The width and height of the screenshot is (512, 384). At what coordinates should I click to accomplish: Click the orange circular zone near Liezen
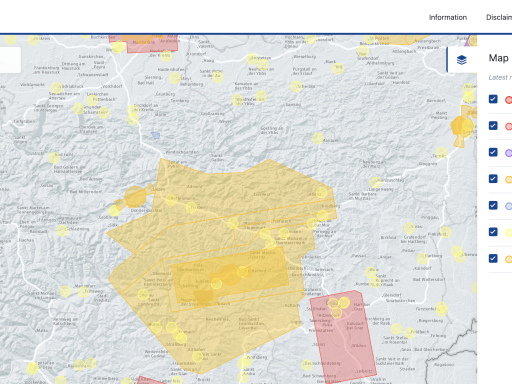[135, 197]
